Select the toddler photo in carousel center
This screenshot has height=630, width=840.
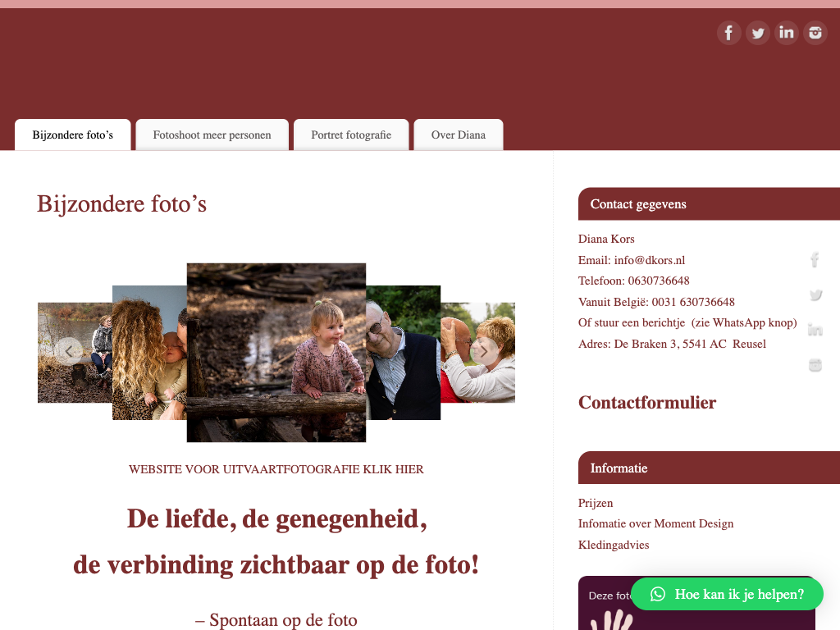tap(276, 353)
